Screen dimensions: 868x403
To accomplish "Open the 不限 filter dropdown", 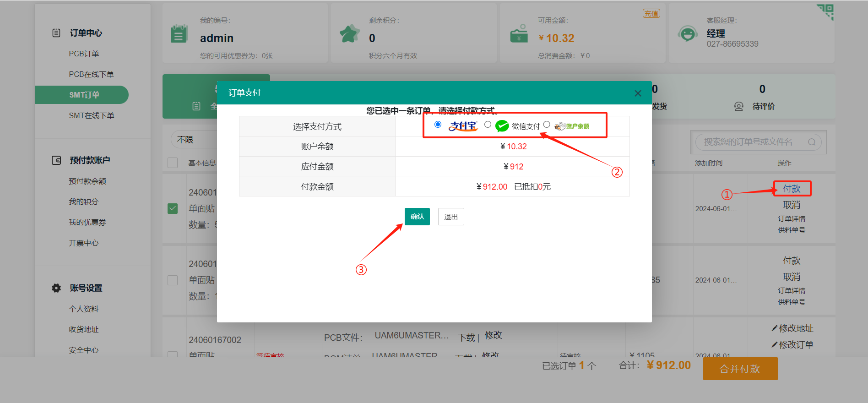I will click(192, 140).
